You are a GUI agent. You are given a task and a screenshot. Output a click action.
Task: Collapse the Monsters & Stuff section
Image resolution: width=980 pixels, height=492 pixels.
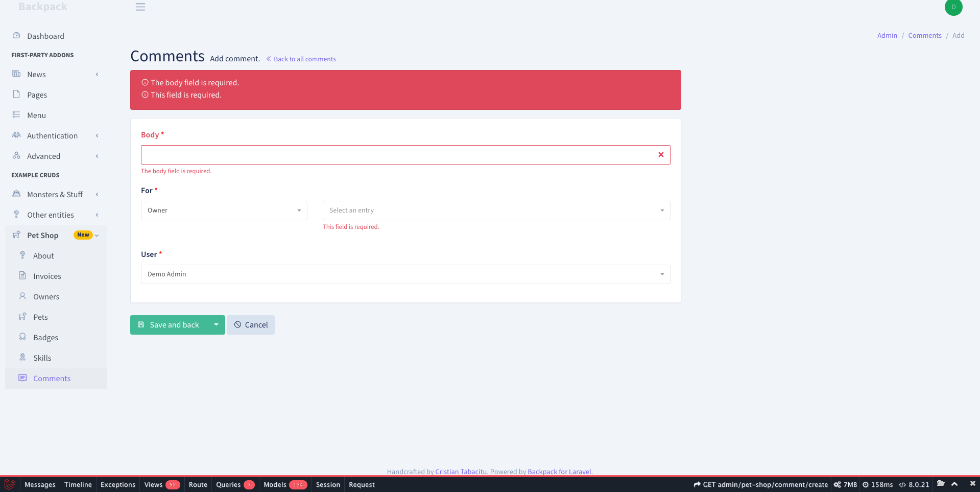tap(97, 194)
